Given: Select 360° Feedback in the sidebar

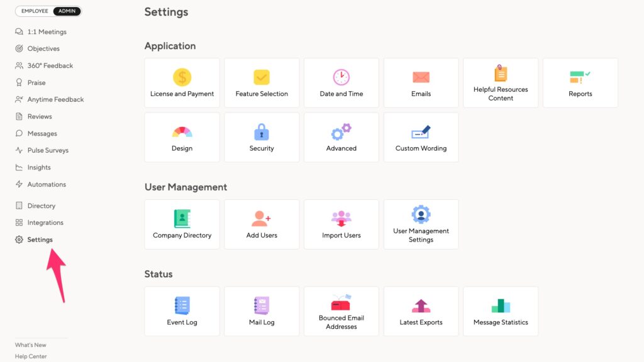Looking at the screenshot, I should pyautogui.click(x=50, y=65).
